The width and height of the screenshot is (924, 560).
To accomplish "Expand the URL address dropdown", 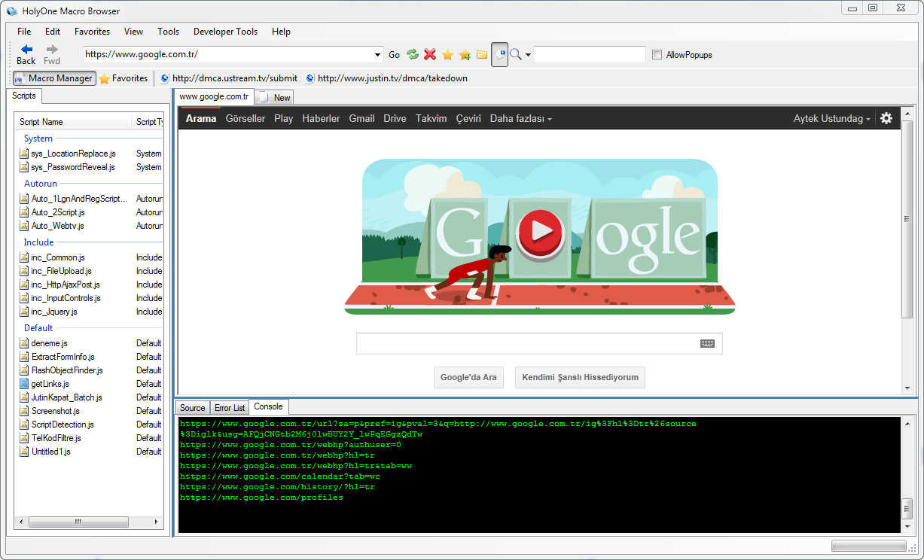I will [x=378, y=55].
